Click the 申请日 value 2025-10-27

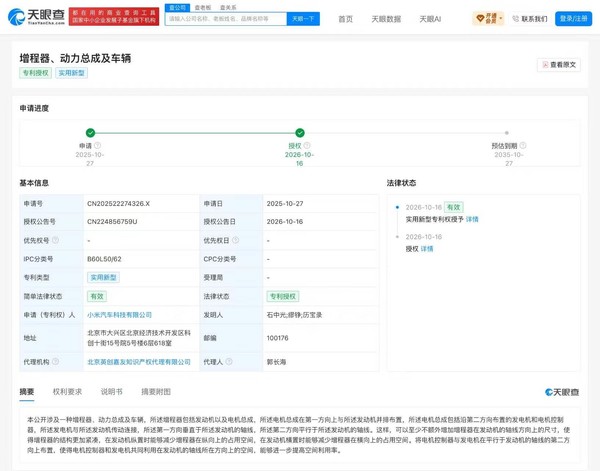tap(285, 204)
